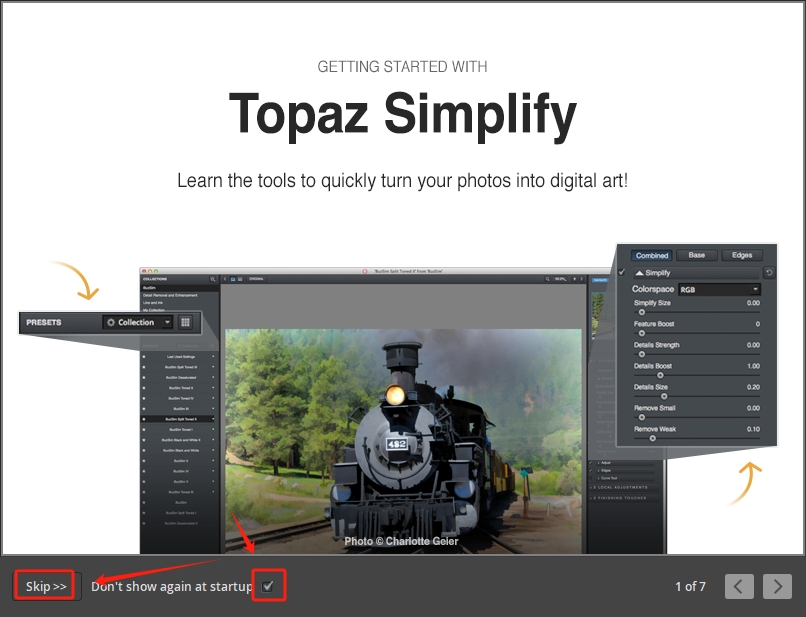This screenshot has height=617, width=806.
Task: Select the Base tab in the callout
Action: (x=697, y=255)
